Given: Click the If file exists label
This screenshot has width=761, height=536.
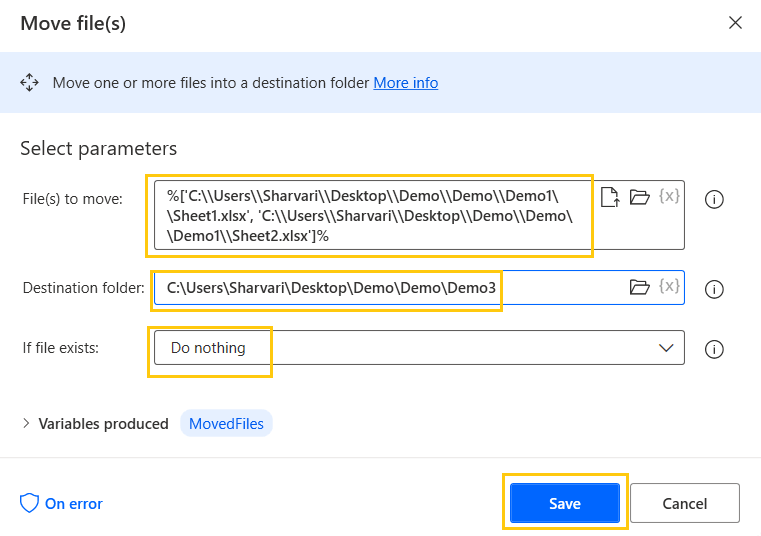Looking at the screenshot, I should (x=61, y=348).
